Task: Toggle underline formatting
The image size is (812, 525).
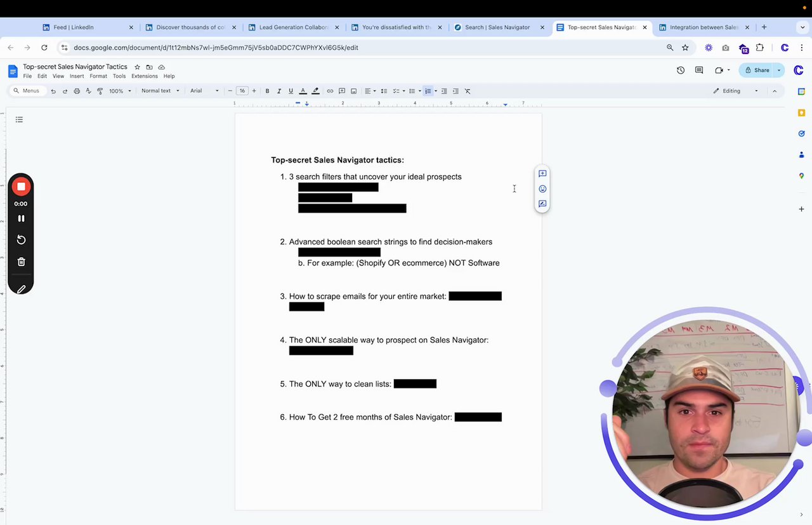Action: [291, 91]
